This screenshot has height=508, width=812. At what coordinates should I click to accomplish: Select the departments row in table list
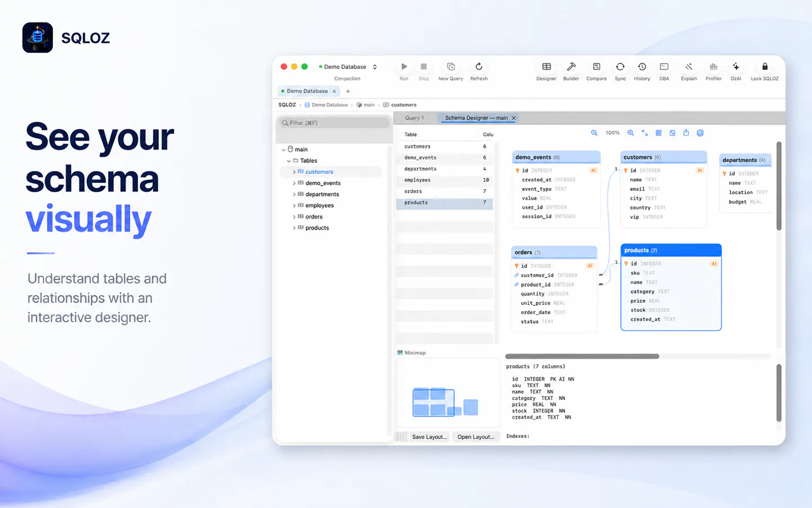click(x=445, y=169)
